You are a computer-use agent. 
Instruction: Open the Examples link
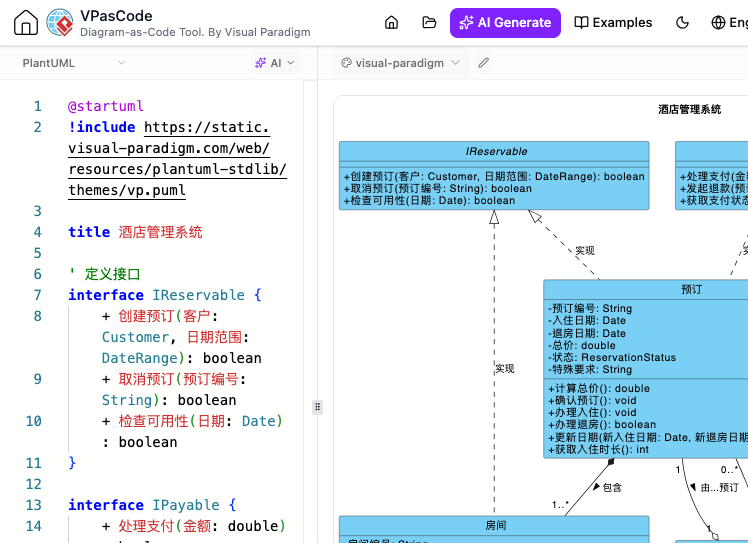pos(613,22)
